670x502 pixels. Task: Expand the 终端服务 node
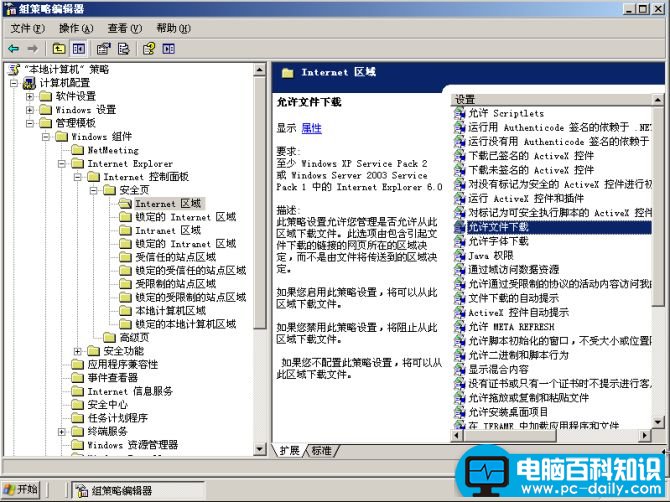[62, 432]
